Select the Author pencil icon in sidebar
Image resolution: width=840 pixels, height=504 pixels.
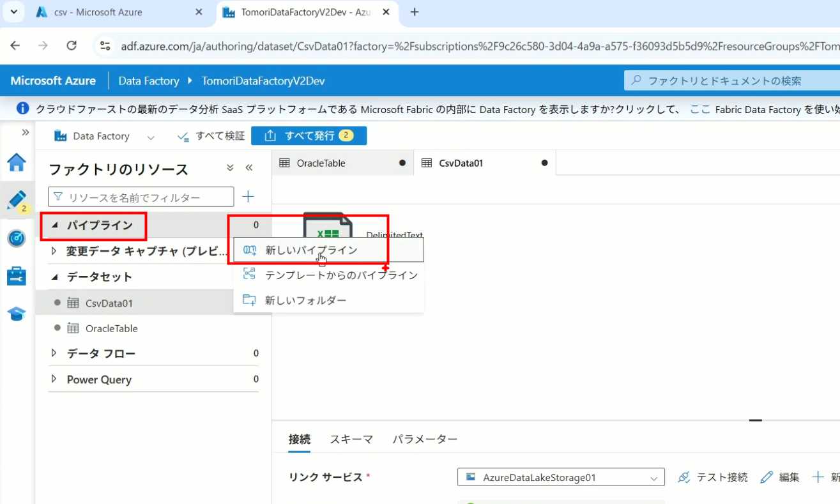pos(17,200)
